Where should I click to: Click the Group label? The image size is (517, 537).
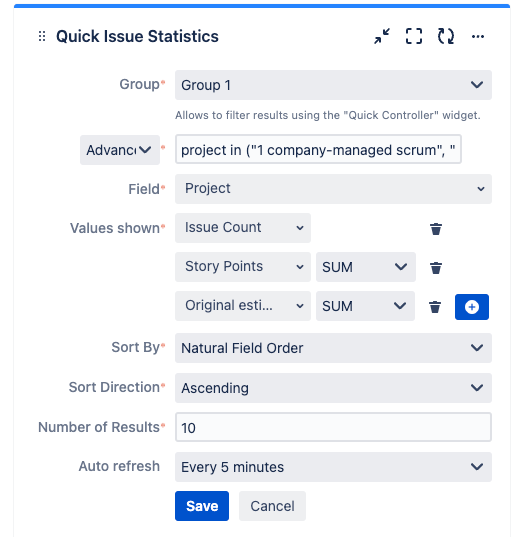click(x=139, y=84)
